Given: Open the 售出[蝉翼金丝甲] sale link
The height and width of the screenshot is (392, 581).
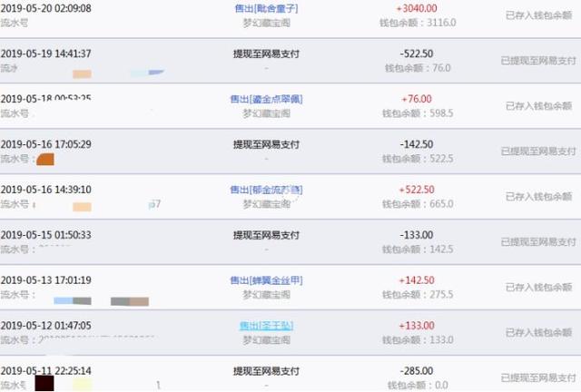Looking at the screenshot, I should pos(266,280).
